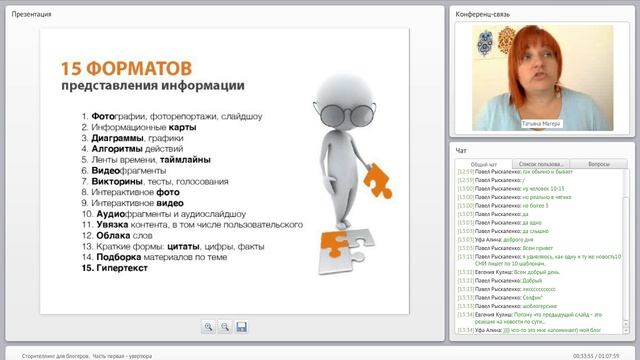This screenshot has width=640, height=360.
Task: Click slide item Алгоритмы действий
Action: (x=132, y=149)
